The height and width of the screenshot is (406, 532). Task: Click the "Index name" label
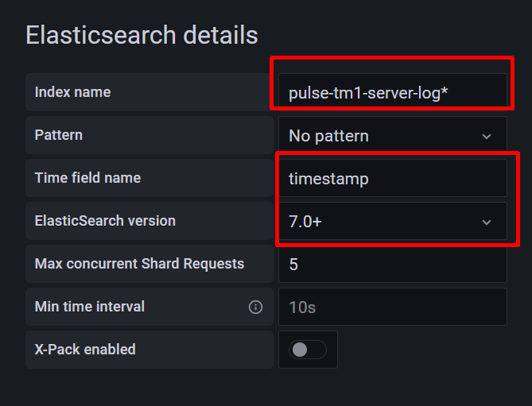click(x=72, y=92)
